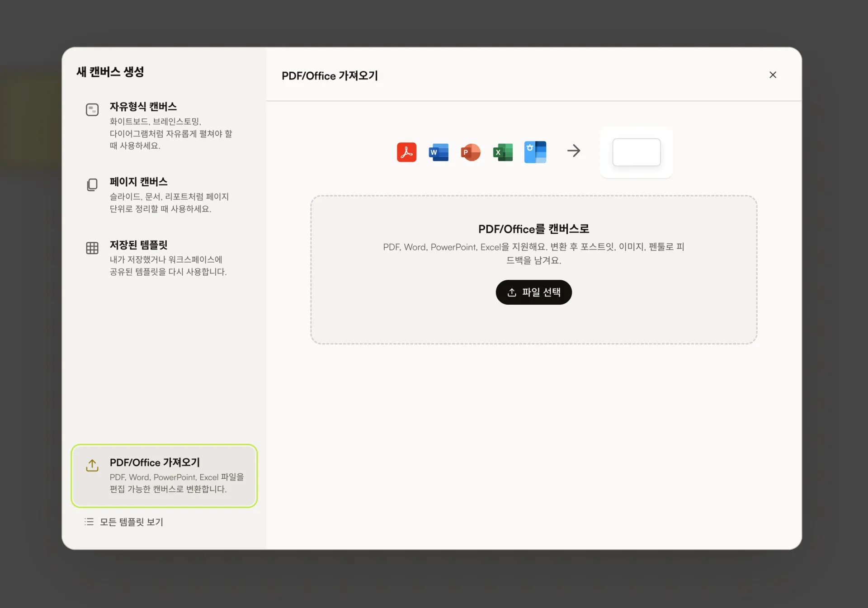Click the 새 캔버스 생성 title
The height and width of the screenshot is (608, 868).
110,71
